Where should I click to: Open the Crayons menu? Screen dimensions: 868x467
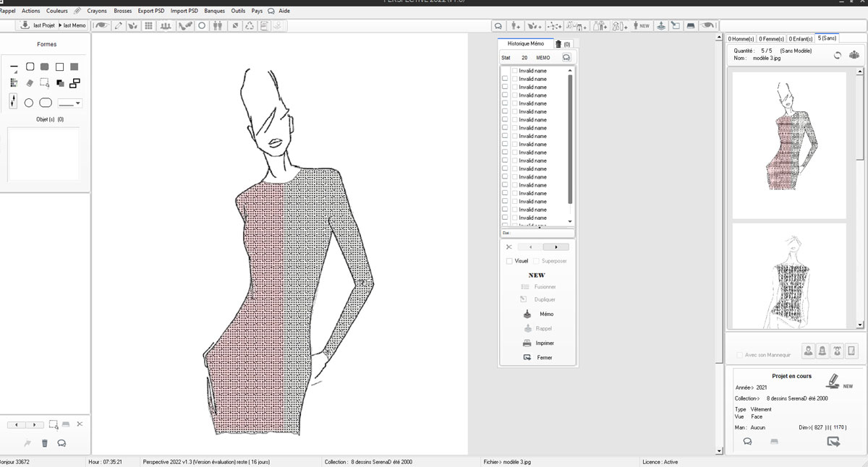point(97,11)
